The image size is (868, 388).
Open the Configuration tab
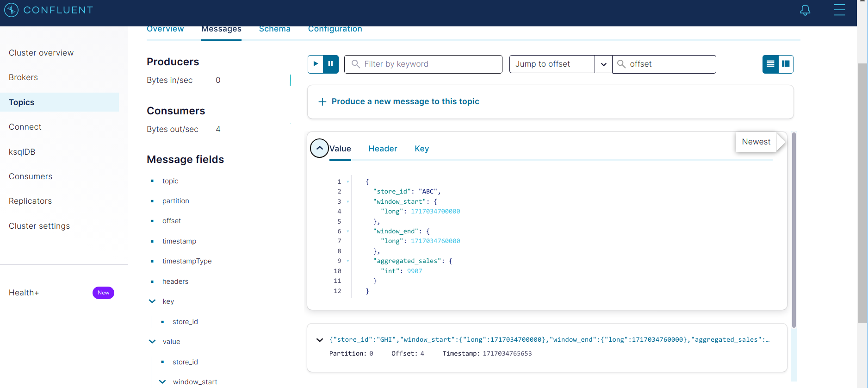(335, 30)
